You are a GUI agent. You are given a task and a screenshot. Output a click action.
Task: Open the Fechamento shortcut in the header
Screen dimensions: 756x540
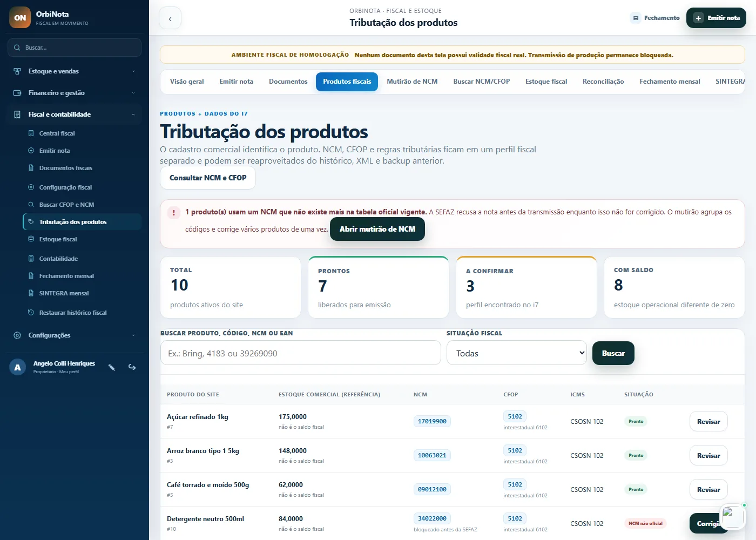coord(655,18)
